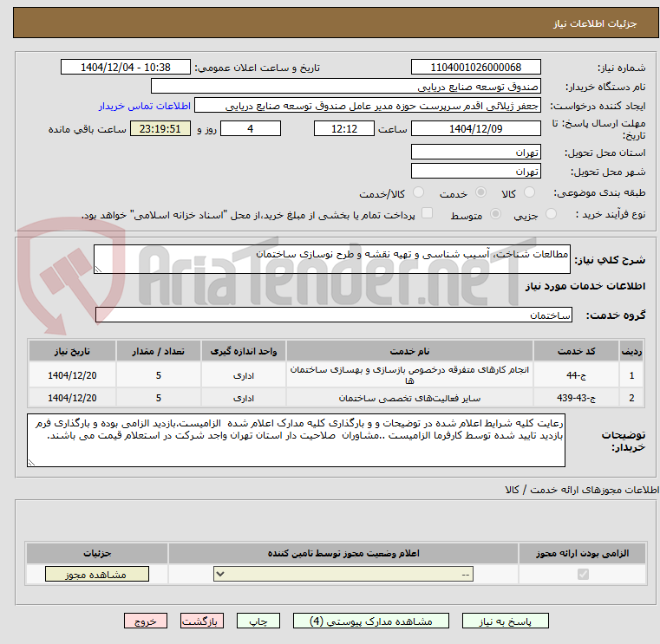Choose the جزیی purchase type radio
The height and width of the screenshot is (644, 660).
click(x=551, y=214)
